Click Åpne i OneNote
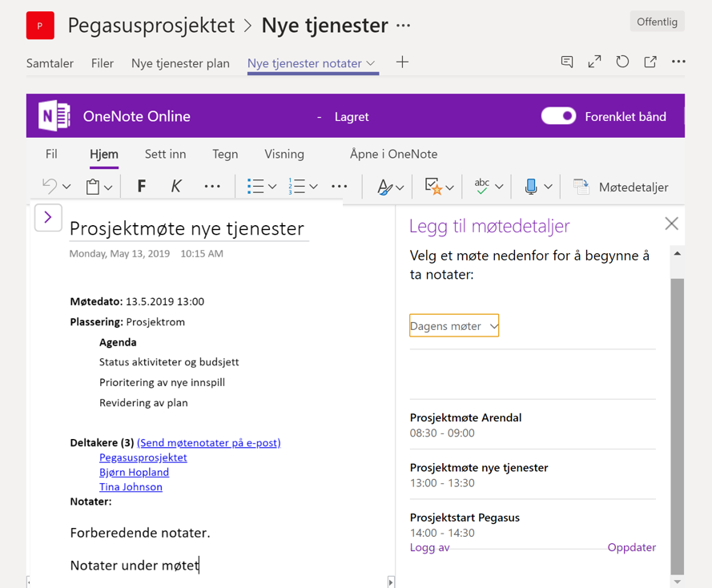Viewport: 712px width, 588px height. tap(394, 154)
